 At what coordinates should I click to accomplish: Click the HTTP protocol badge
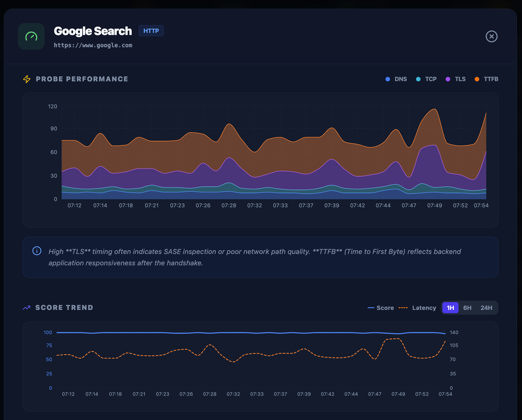pos(151,31)
